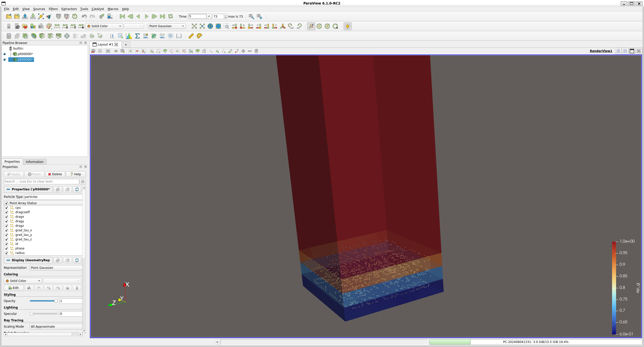Adjust the Opacity slider
644x347 pixels.
56,301
